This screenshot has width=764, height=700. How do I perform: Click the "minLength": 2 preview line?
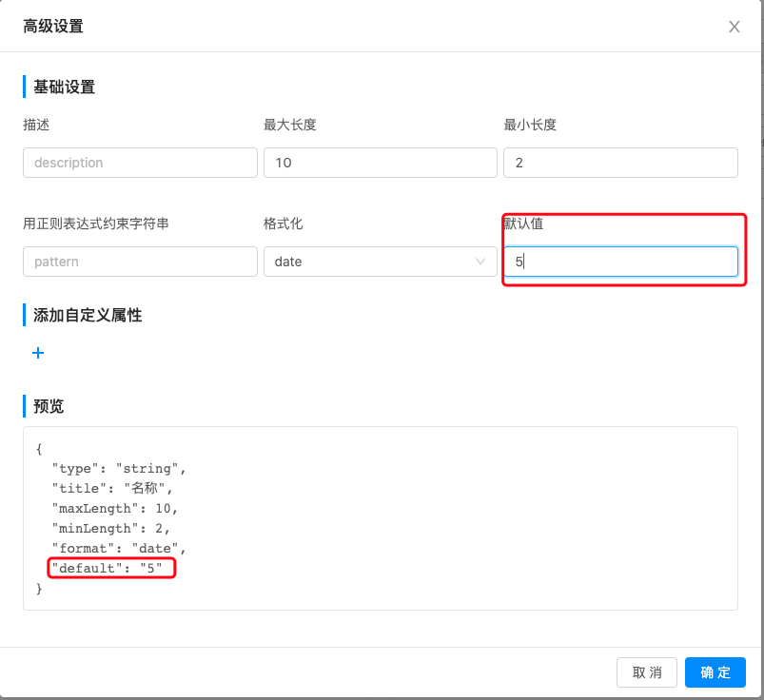110,529
